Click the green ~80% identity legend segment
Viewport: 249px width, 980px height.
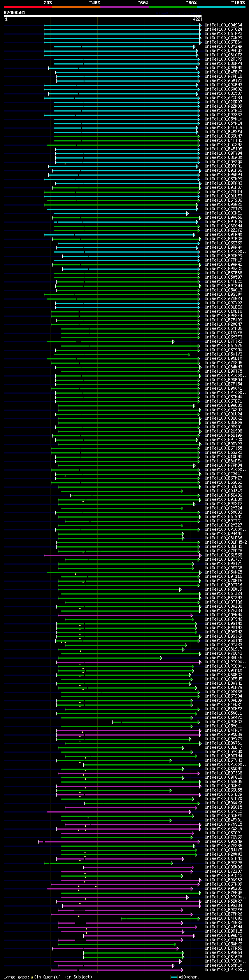pos(172,7)
